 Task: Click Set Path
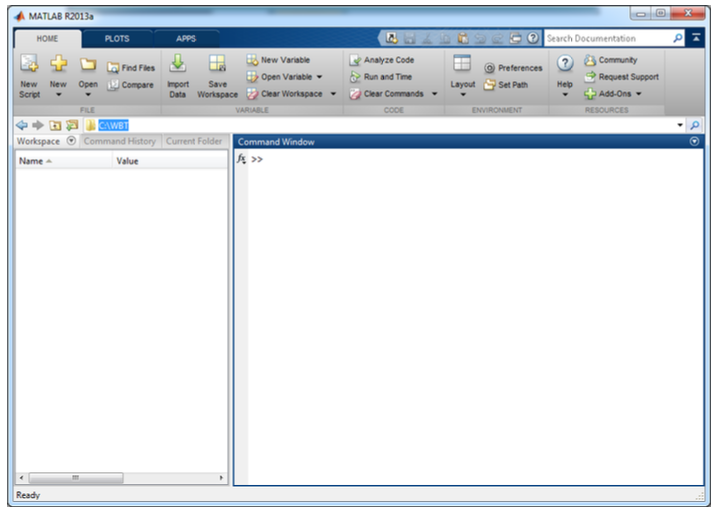pos(506,85)
